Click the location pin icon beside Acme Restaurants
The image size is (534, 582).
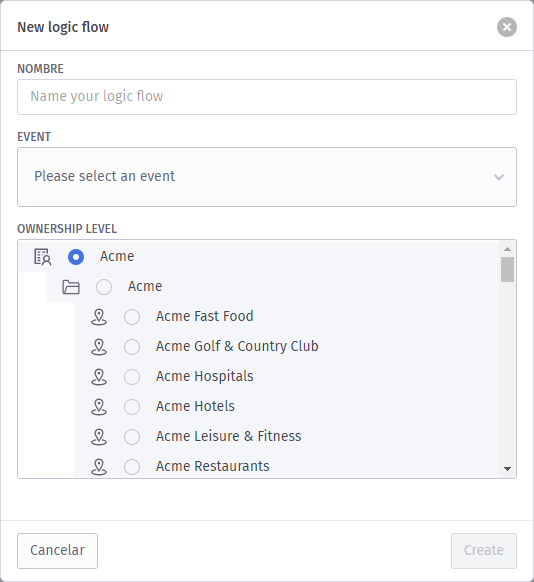[x=99, y=467]
